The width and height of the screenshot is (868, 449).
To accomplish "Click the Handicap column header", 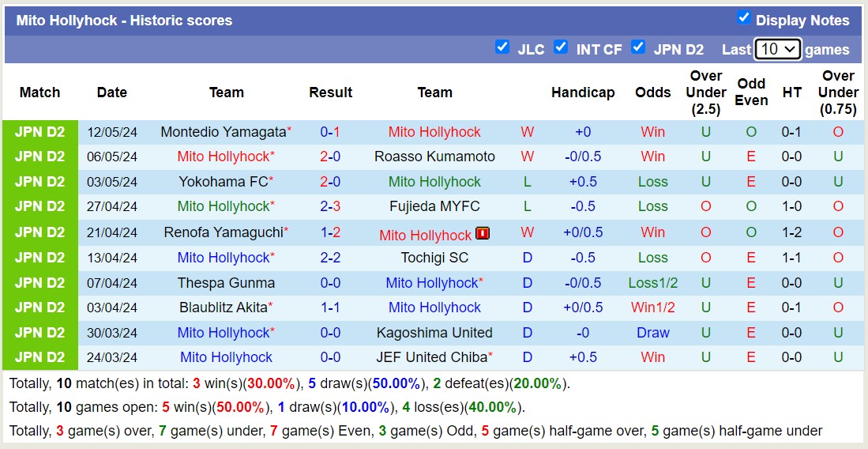I will tap(583, 92).
